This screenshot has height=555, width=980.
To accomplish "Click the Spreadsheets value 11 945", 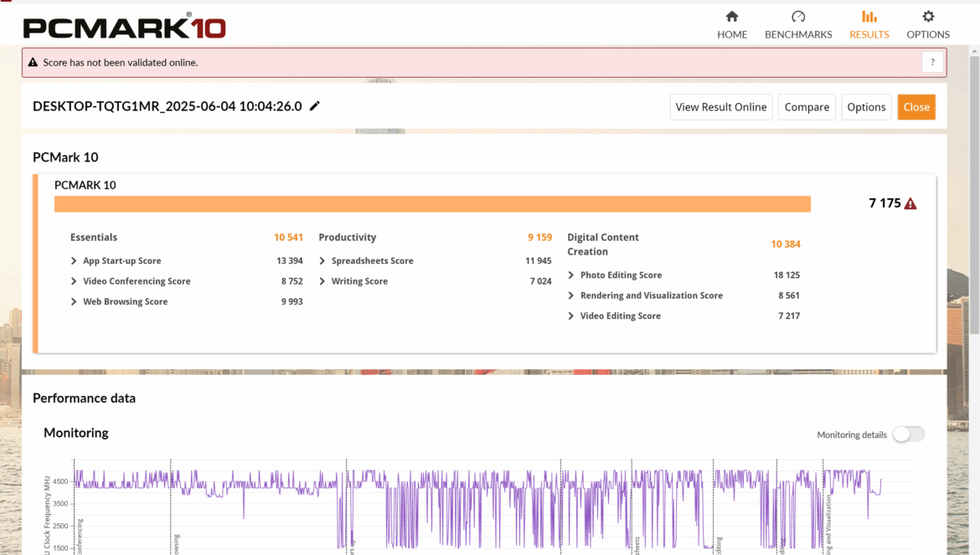I will (538, 261).
